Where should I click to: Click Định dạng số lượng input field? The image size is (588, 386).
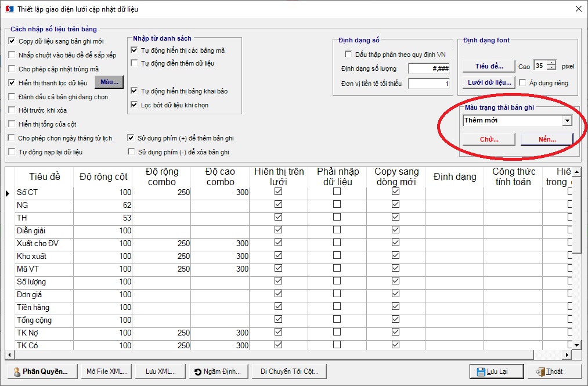point(429,68)
